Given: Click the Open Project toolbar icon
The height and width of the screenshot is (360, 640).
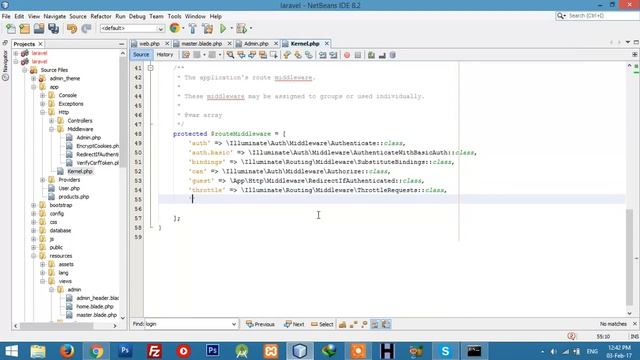Looking at the screenshot, I should point(39,29).
